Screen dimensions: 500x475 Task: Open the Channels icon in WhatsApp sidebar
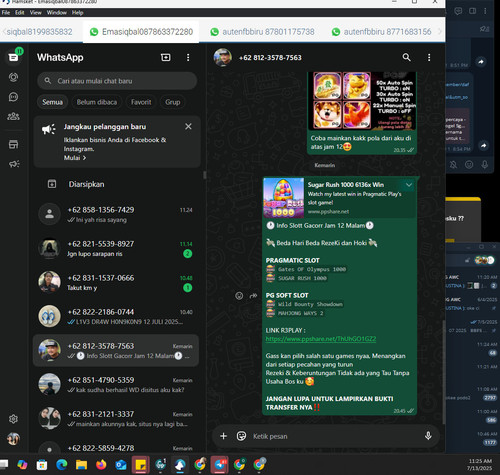(x=13, y=97)
